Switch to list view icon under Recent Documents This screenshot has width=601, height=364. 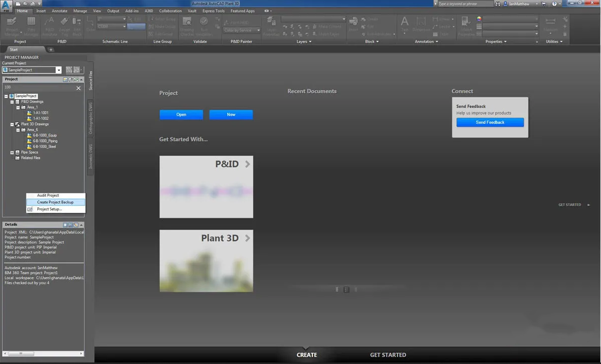(x=347, y=289)
